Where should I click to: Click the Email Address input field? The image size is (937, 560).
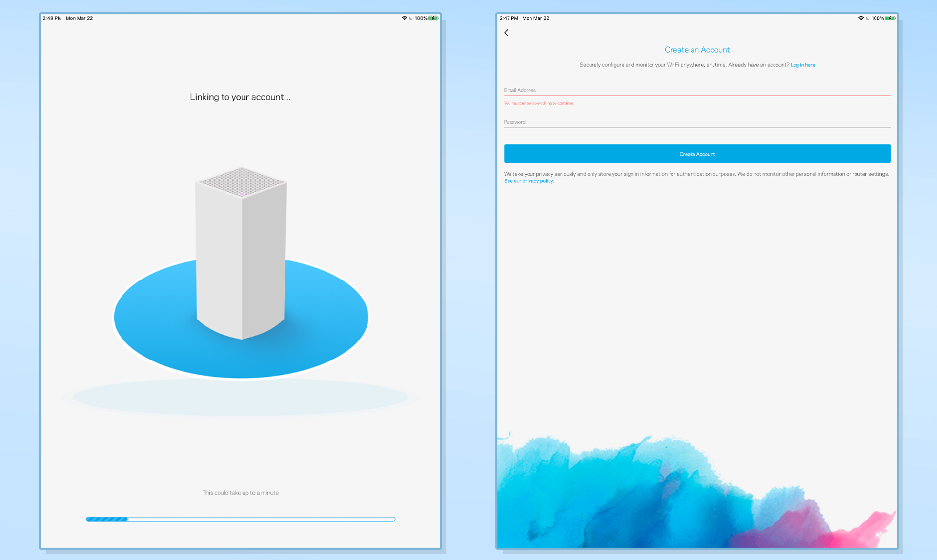696,90
